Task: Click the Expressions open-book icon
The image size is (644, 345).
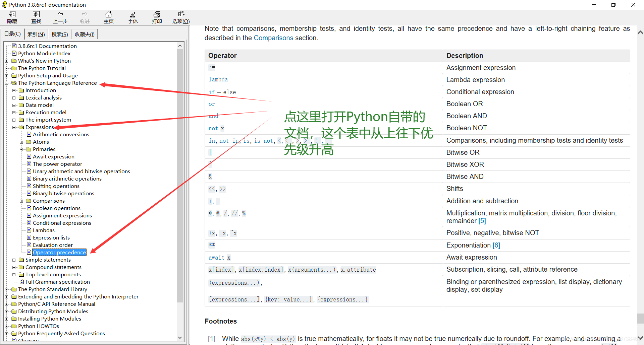Action: coord(21,127)
